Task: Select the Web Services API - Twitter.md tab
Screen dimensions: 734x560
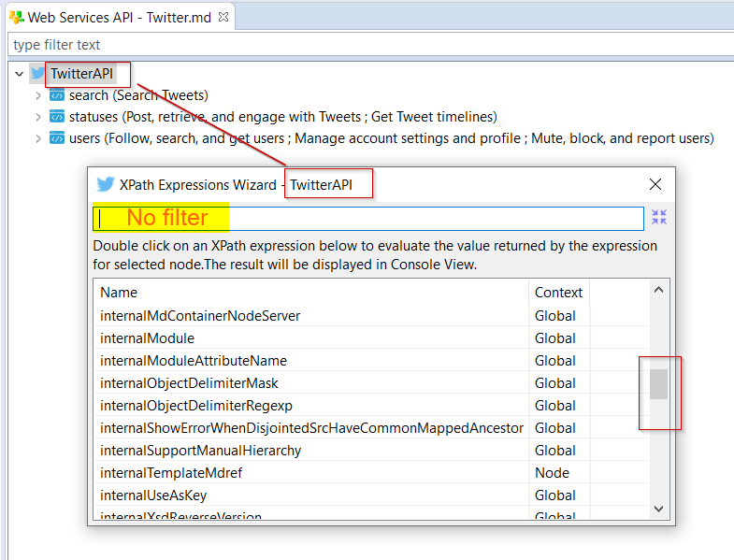Action: (120, 18)
